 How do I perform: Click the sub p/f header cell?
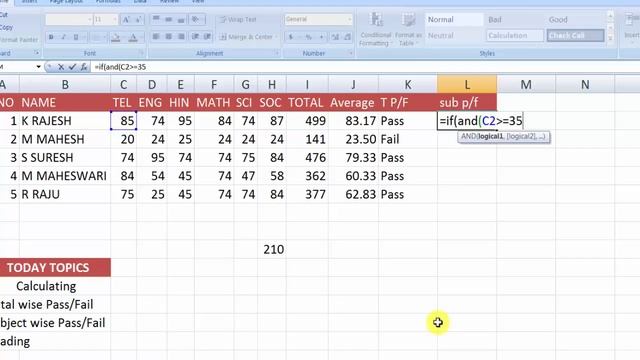467,102
